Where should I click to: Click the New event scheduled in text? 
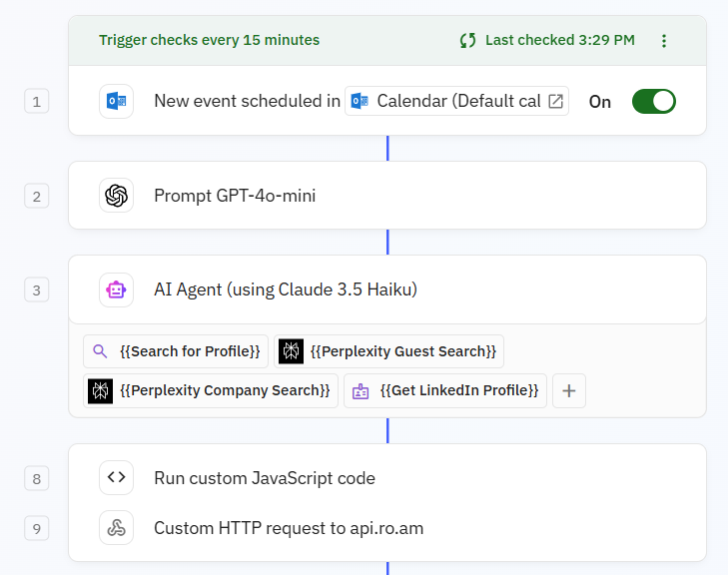click(247, 101)
